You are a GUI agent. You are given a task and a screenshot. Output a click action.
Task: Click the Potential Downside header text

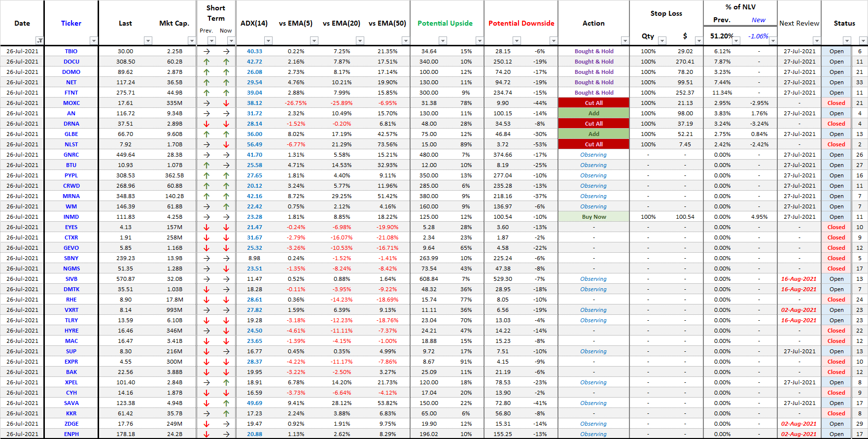pyautogui.click(x=521, y=23)
